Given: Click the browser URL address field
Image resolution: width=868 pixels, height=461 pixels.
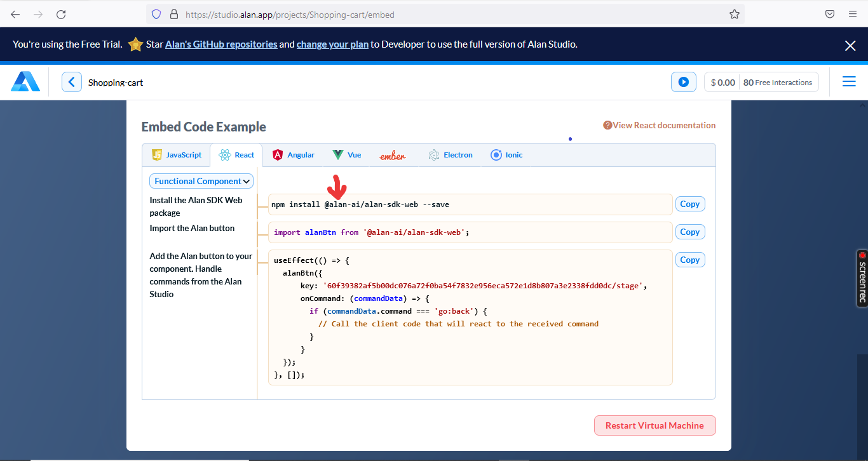Looking at the screenshot, I should 445,14.
